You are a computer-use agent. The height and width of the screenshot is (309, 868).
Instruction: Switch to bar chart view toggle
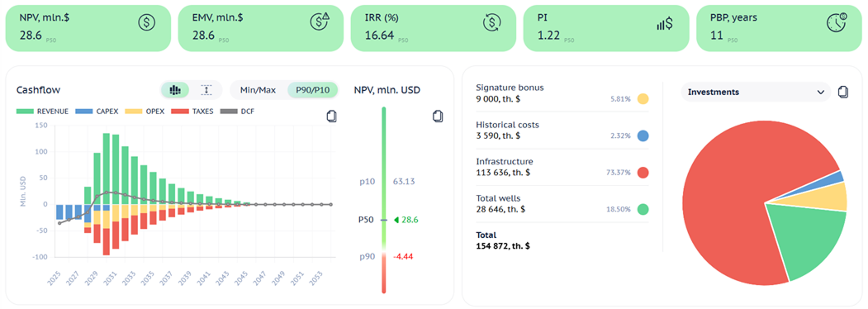coord(176,90)
